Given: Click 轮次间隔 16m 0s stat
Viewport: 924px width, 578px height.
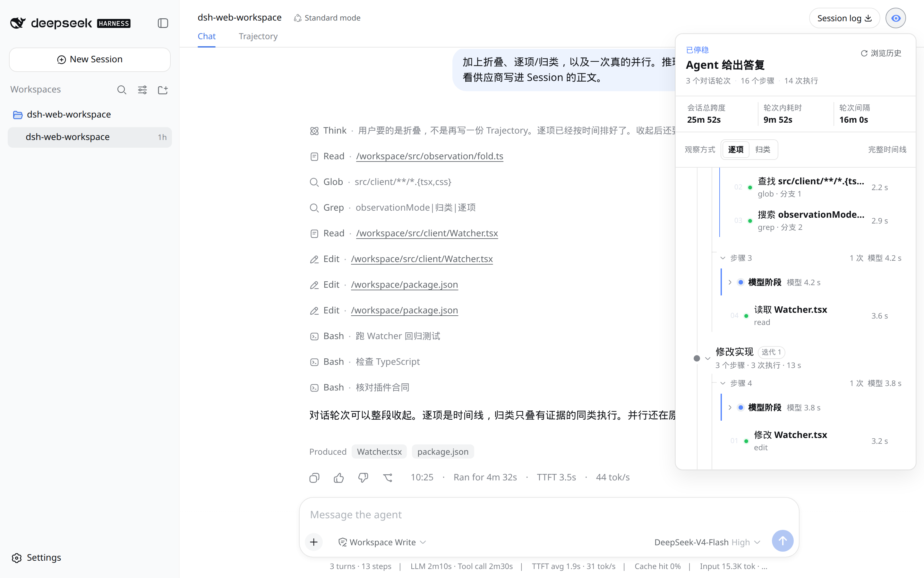Looking at the screenshot, I should pos(854,114).
